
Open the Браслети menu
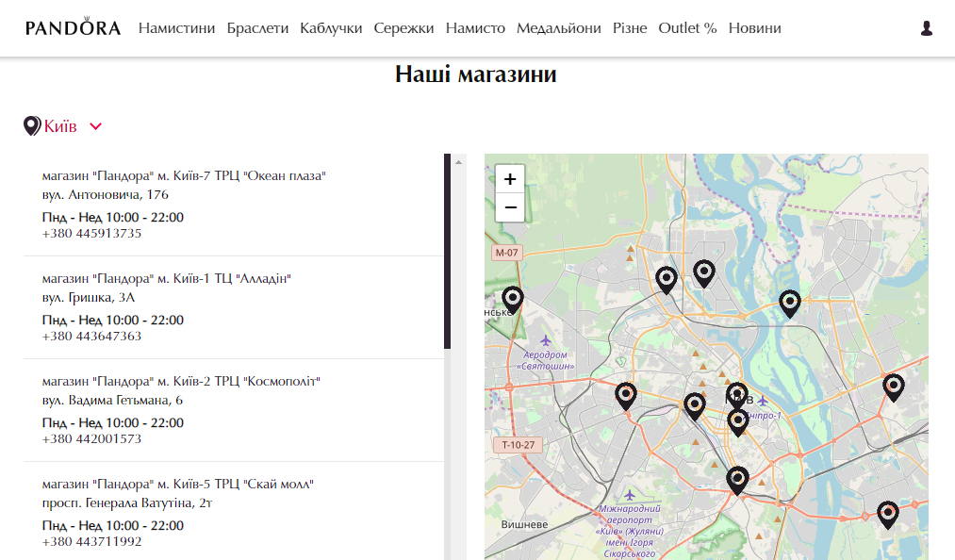257,28
